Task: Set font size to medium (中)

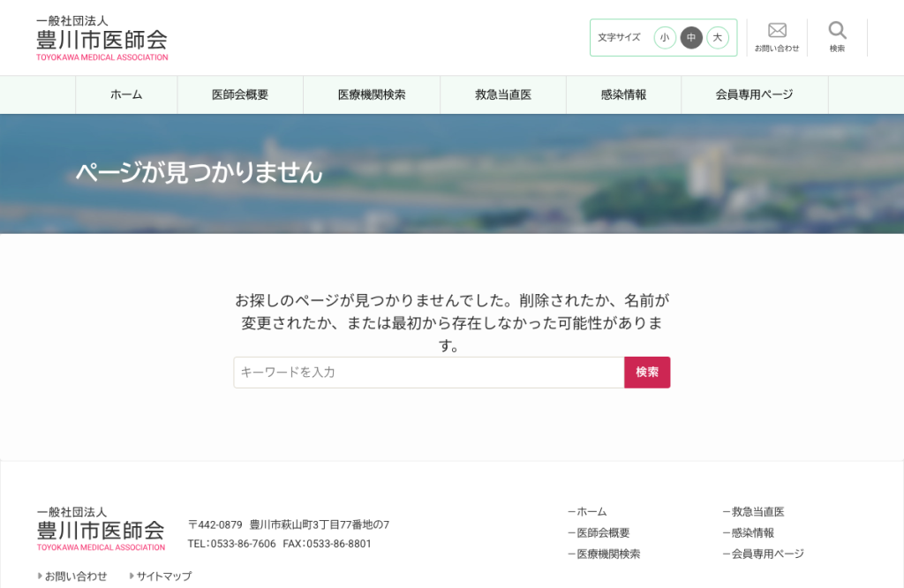Action: pos(691,38)
